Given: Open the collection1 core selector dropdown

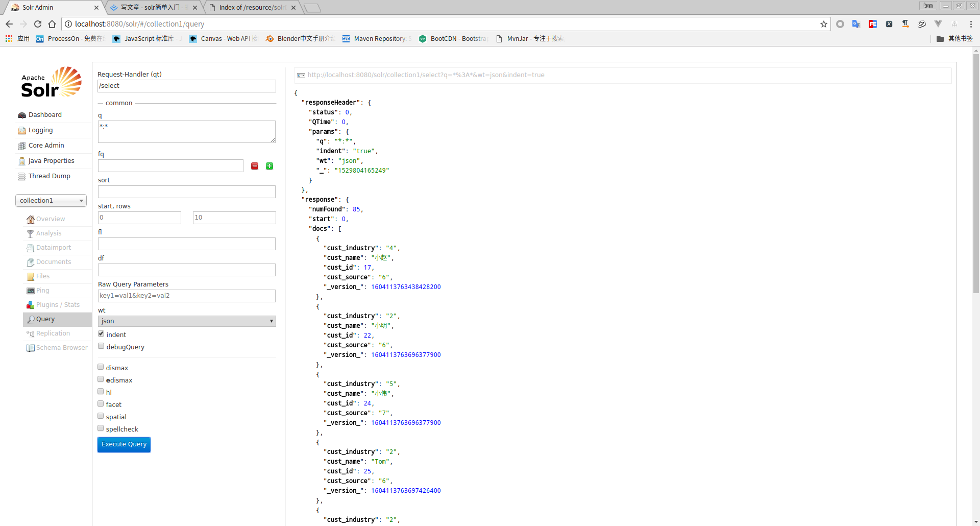Looking at the screenshot, I should pos(51,201).
